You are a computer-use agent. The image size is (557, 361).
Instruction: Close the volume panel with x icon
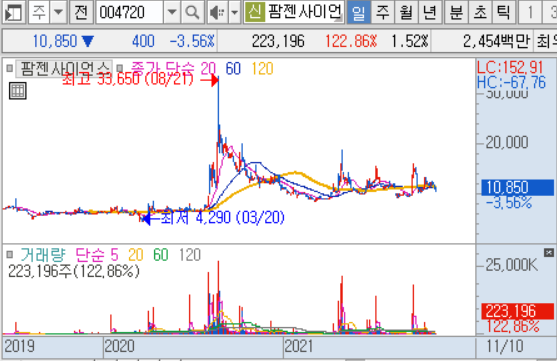(x=549, y=253)
